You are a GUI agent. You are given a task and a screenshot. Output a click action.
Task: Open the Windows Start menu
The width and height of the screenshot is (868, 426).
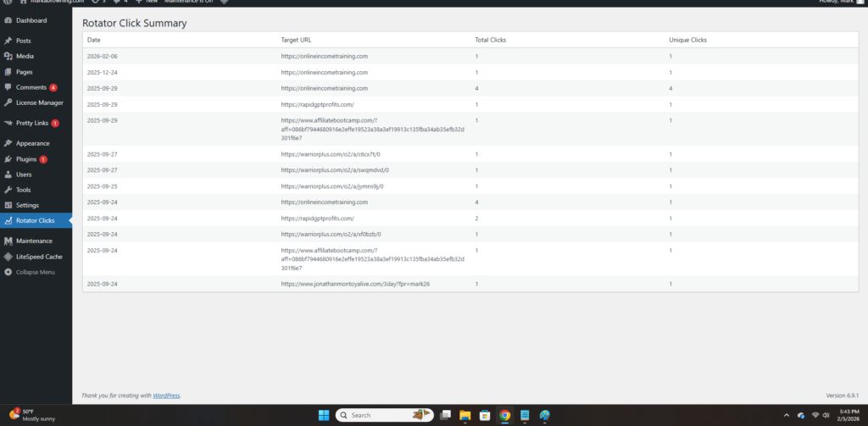coord(323,415)
